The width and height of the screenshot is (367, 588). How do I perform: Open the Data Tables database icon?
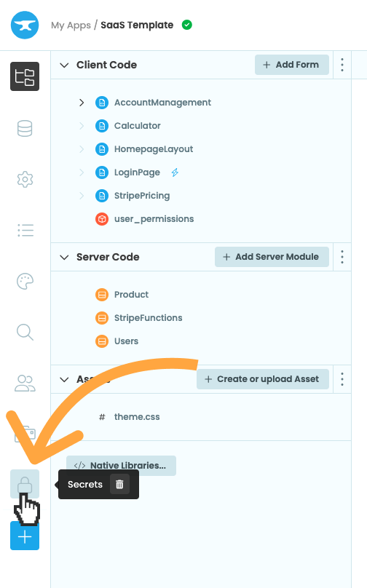point(25,128)
